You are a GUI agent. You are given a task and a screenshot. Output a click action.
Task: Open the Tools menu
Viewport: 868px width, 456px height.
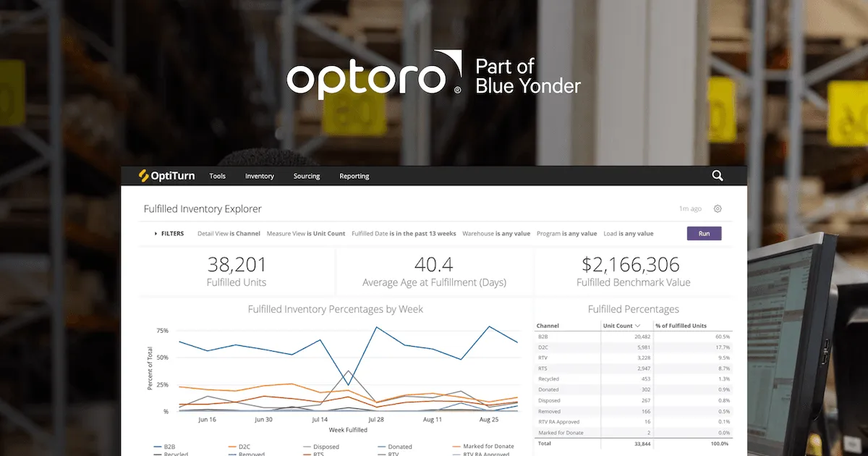pyautogui.click(x=217, y=176)
